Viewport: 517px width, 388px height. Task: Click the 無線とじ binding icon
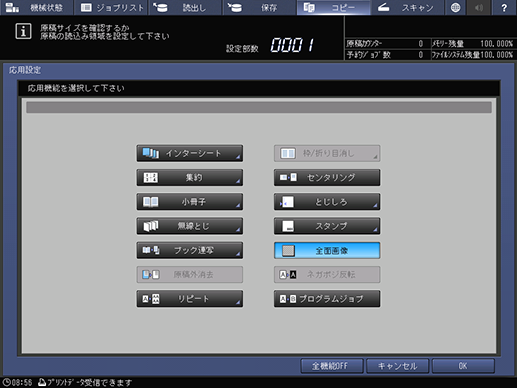point(151,226)
